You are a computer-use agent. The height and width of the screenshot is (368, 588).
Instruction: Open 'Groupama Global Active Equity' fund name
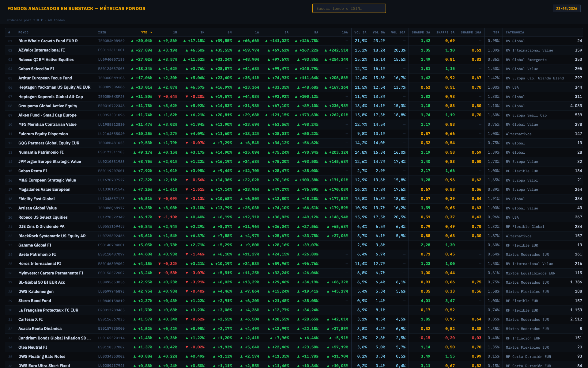48,106
